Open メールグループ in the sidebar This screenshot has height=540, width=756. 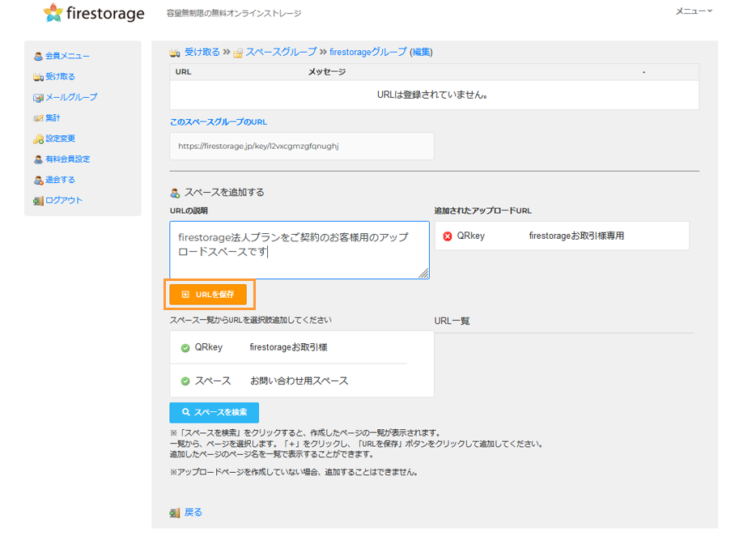click(x=71, y=97)
